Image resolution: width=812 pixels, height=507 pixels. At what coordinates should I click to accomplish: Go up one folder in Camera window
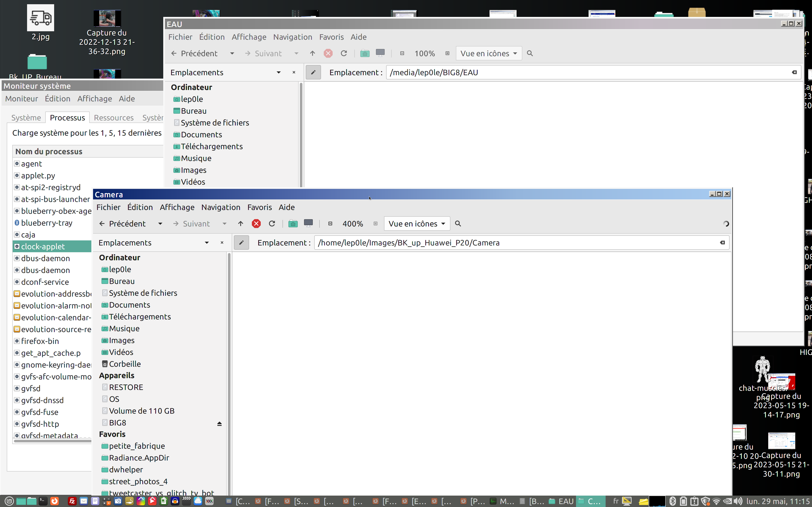coord(241,224)
